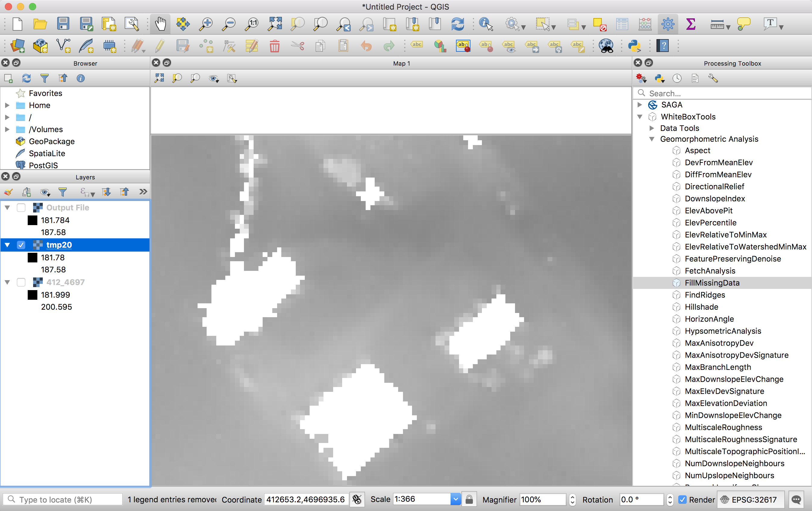Open the messages log speech icon
This screenshot has width=812, height=511.
coord(796,500)
